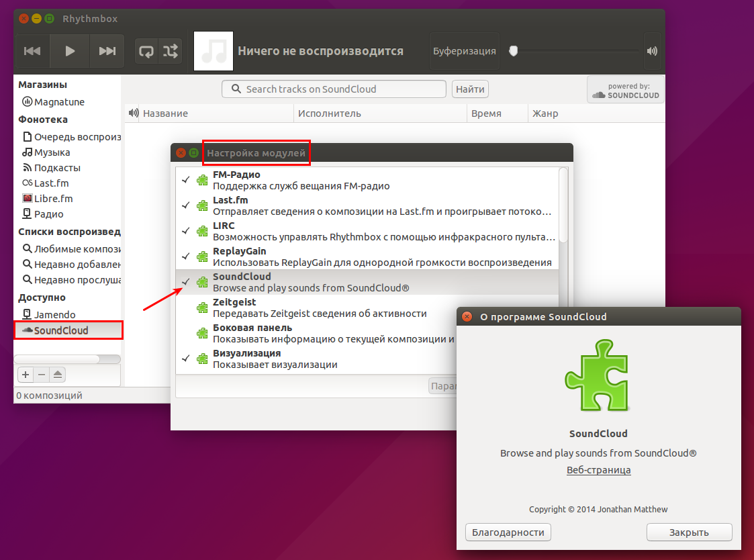Click the 0 композиций status text

point(49,395)
